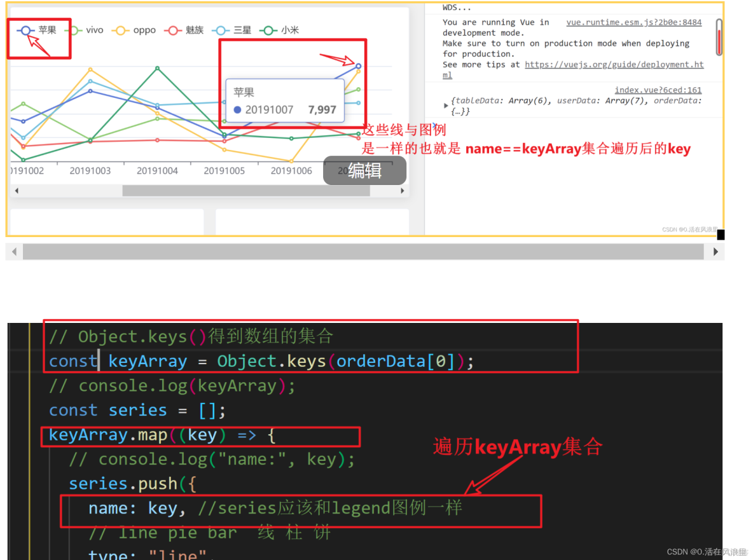The height and width of the screenshot is (560, 753).
Task: Click the 20191004 axis label
Action: point(157,171)
